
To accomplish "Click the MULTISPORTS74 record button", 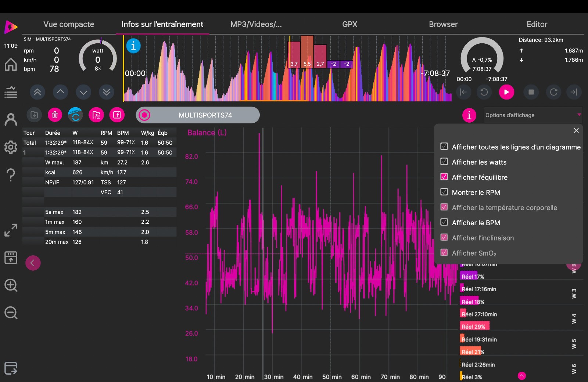I will point(198,115).
